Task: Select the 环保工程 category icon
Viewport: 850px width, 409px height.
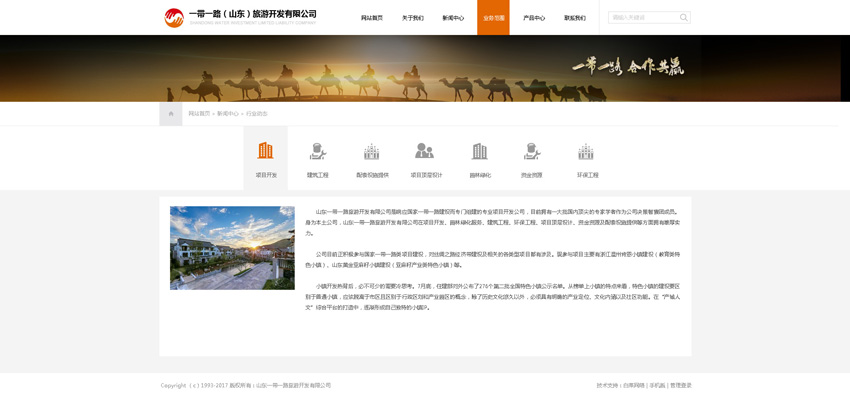Action: point(586,152)
